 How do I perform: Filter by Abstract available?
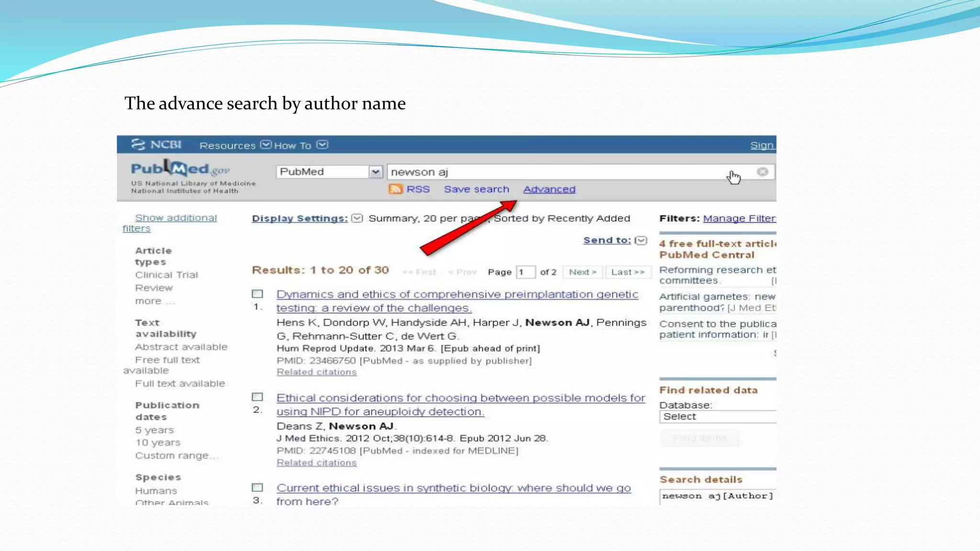181,347
